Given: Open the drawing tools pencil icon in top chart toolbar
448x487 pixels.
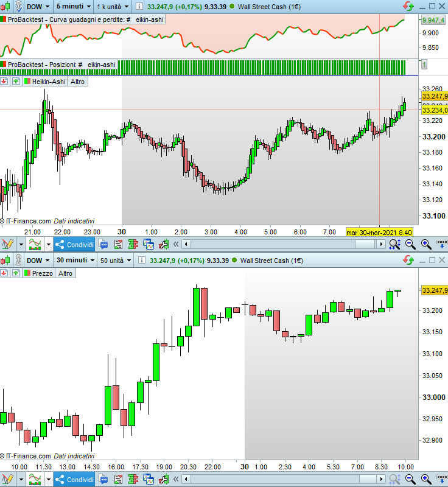Looking at the screenshot, I should 7,244.
